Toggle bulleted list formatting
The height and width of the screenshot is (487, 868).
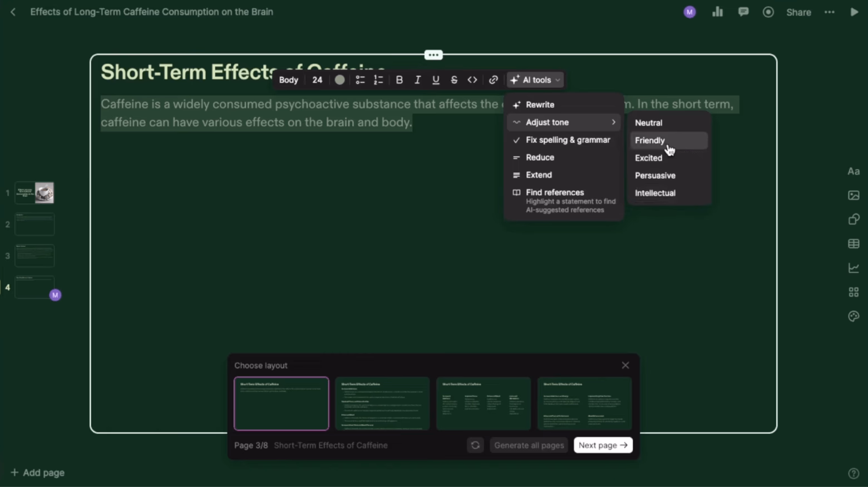[x=360, y=80]
